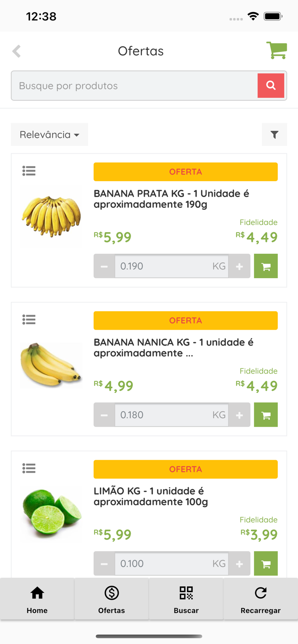298x644 pixels.
Task: Click the red search magnifier icon
Action: coord(271,85)
